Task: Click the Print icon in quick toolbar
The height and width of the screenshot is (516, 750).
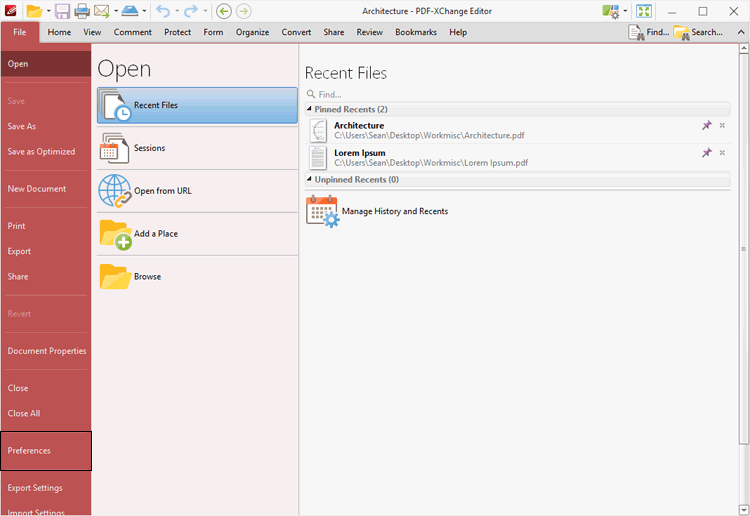Action: pyautogui.click(x=82, y=11)
